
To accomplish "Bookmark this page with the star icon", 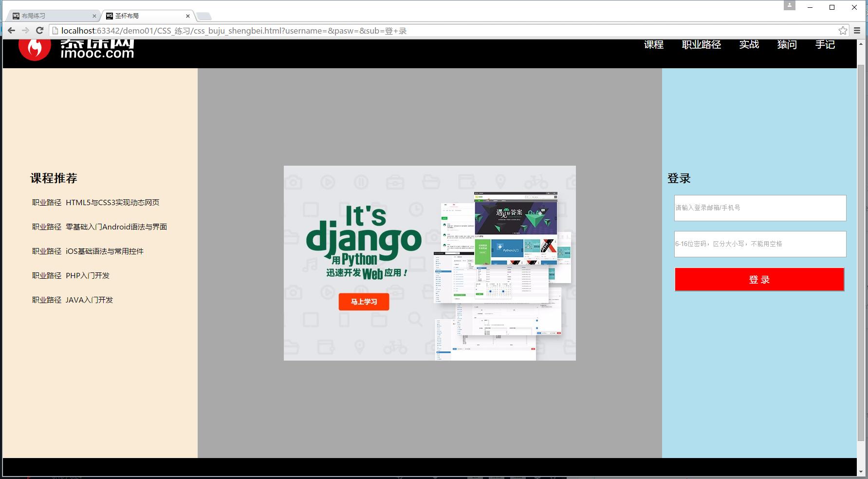I will click(x=843, y=31).
